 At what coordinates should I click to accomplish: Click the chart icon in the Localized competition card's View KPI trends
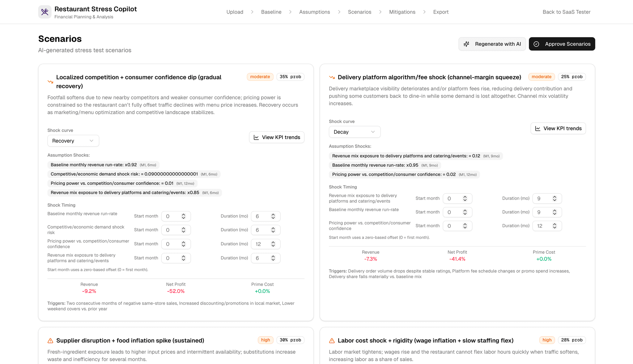point(256,138)
